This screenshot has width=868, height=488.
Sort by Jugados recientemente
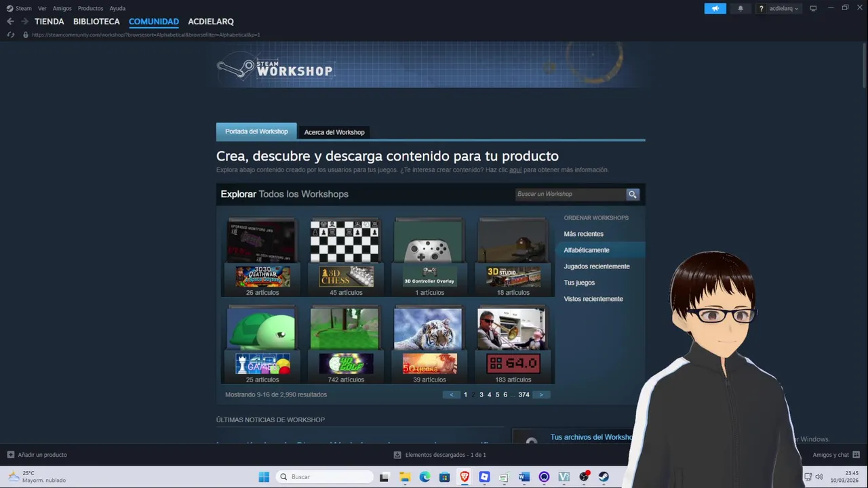(x=597, y=266)
